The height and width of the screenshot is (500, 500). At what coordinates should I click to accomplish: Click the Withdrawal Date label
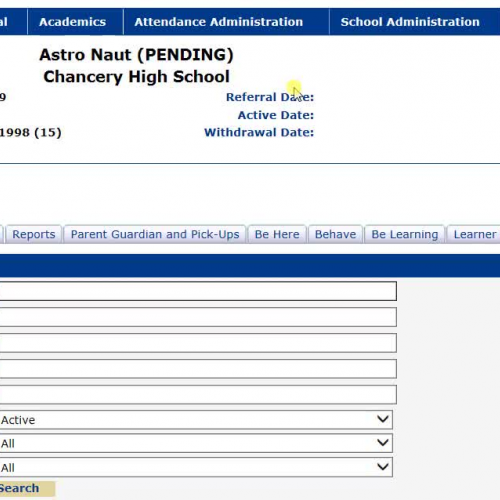pyautogui.click(x=259, y=132)
